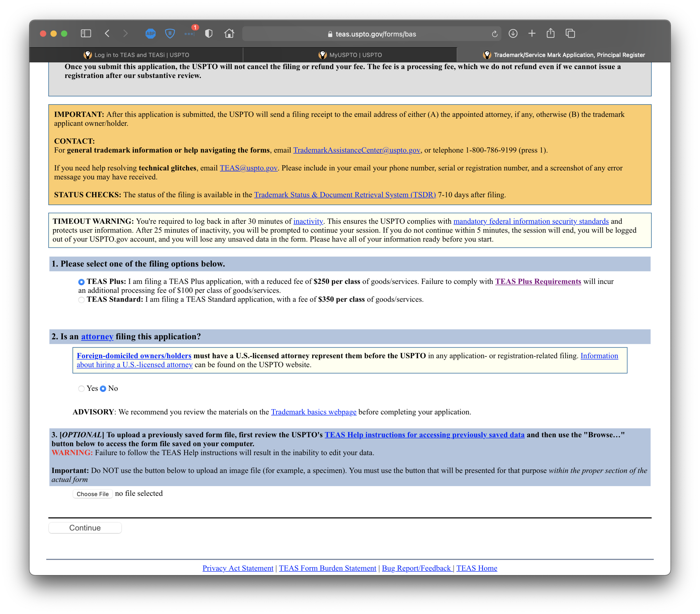Click the TEAS@uspto.gov email link
The image size is (700, 614).
pos(249,168)
